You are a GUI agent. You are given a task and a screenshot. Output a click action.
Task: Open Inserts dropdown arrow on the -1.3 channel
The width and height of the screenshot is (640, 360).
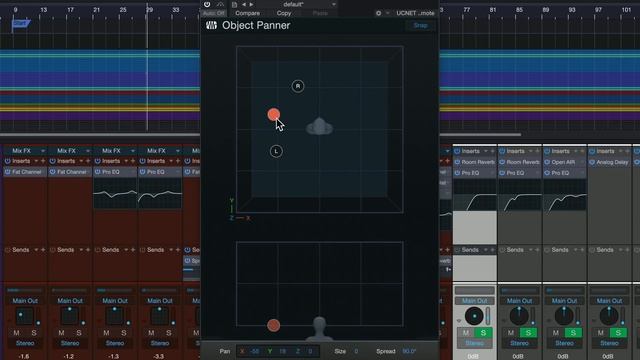click(x=126, y=161)
